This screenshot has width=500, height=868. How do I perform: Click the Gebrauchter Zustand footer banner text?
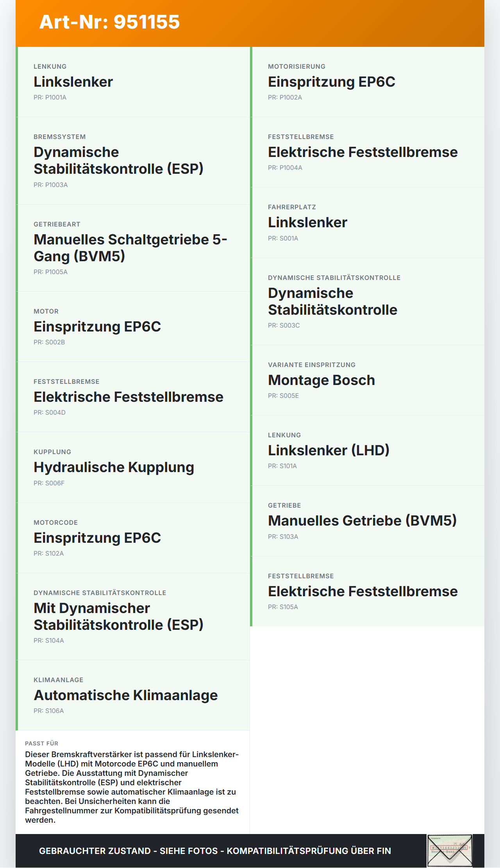tap(215, 851)
